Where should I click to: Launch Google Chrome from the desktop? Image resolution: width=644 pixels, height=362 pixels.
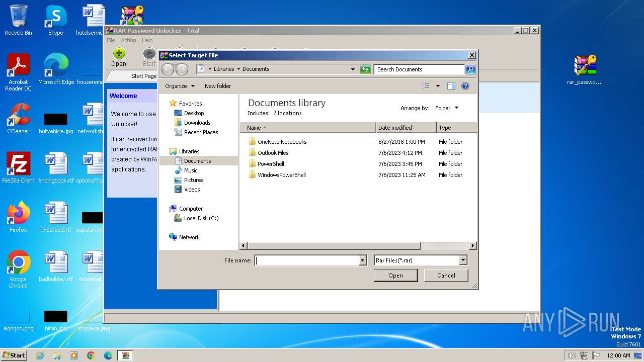[x=18, y=269]
